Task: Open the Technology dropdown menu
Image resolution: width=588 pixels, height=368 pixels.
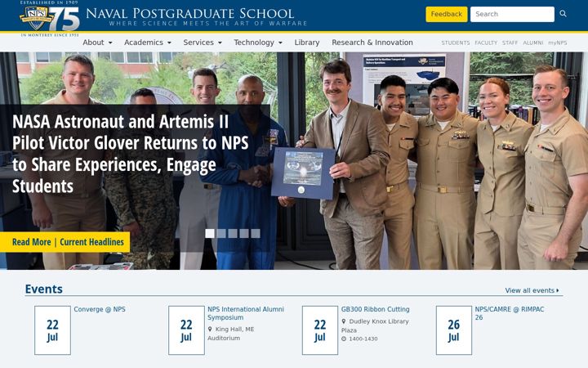Action: [258, 43]
